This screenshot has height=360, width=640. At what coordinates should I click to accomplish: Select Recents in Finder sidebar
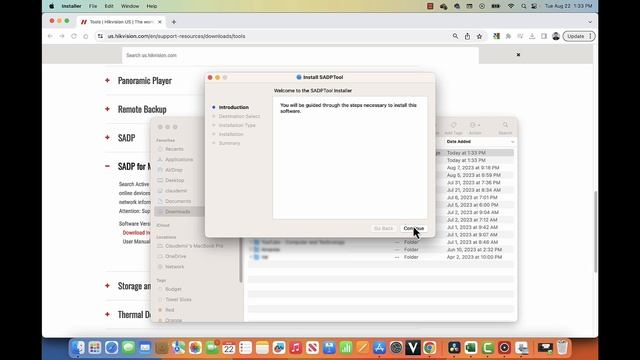click(174, 149)
